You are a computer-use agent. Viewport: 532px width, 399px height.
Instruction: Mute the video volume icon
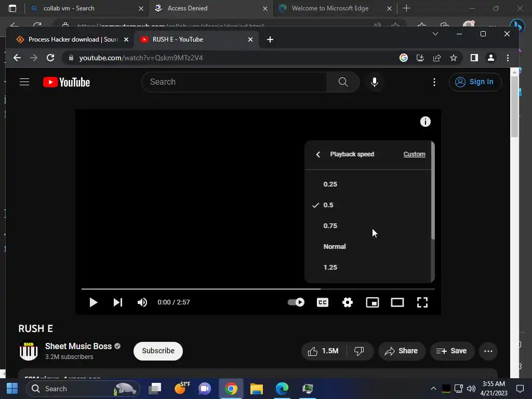click(x=142, y=302)
